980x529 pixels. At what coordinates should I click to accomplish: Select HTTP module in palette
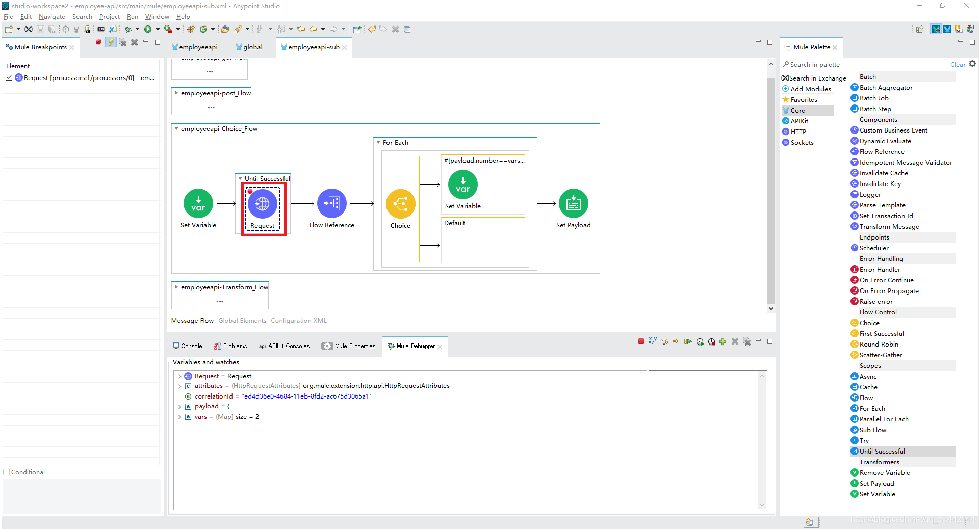794,131
